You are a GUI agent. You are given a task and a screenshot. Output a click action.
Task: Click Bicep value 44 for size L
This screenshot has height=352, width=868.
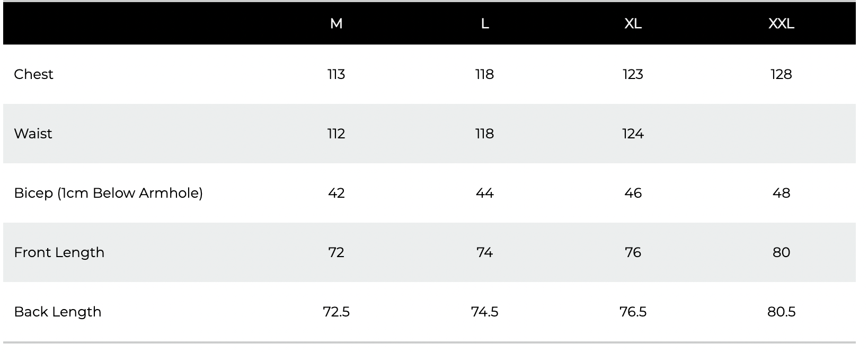tap(485, 193)
